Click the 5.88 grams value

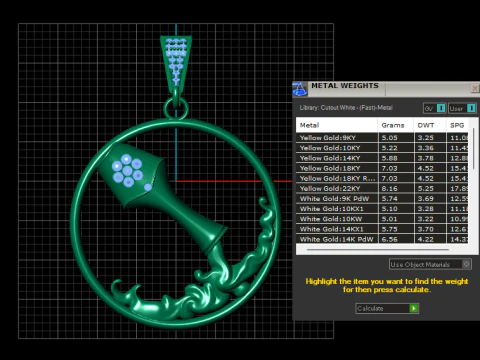click(389, 158)
